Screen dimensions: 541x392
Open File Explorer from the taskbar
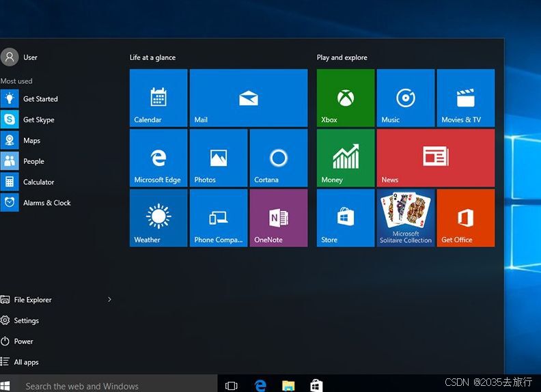tap(288, 386)
